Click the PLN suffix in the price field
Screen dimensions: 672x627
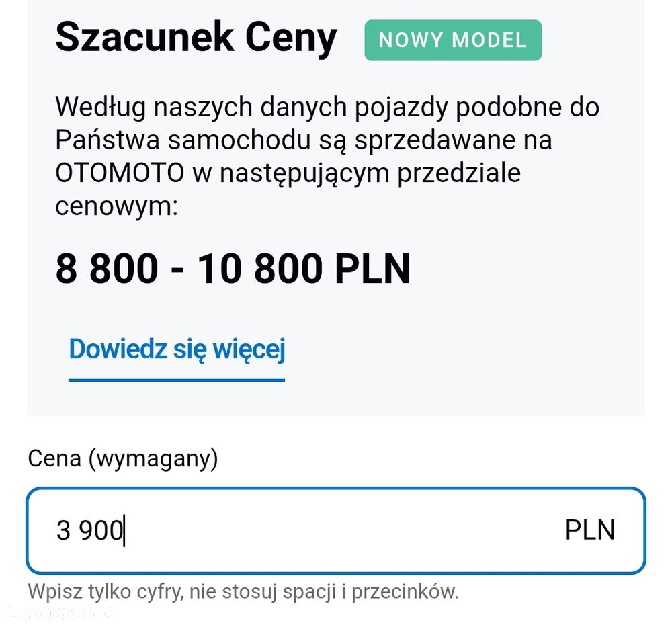click(589, 530)
